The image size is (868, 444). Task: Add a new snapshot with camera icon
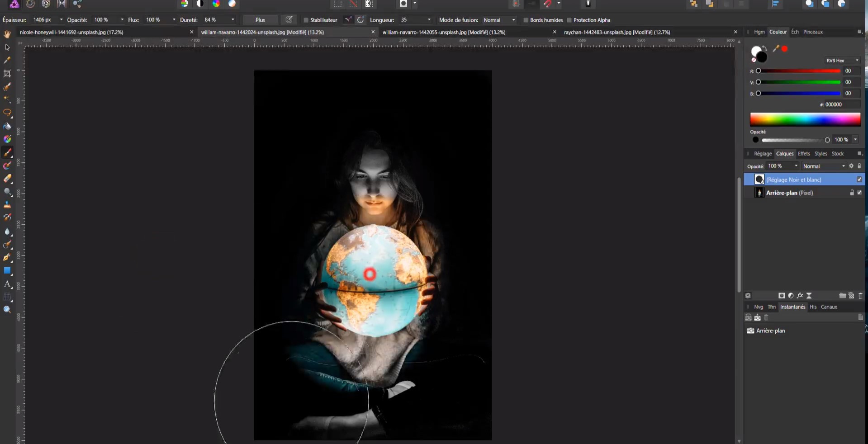pos(758,318)
